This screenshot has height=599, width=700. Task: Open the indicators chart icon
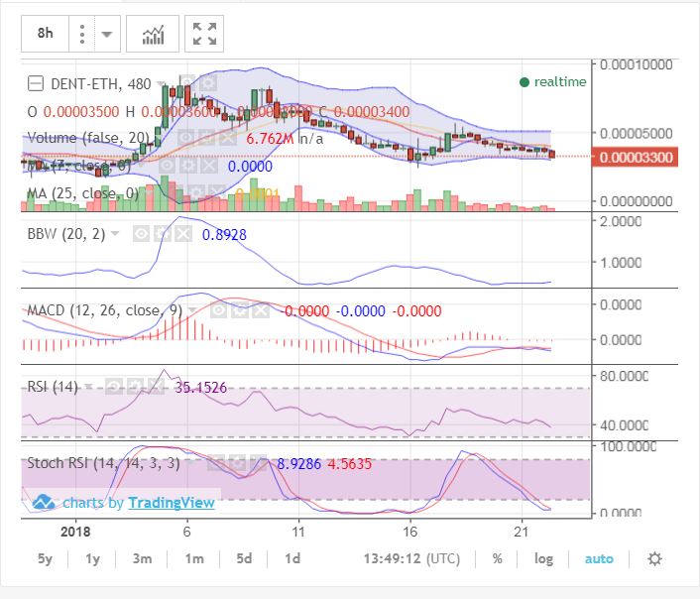click(x=154, y=34)
